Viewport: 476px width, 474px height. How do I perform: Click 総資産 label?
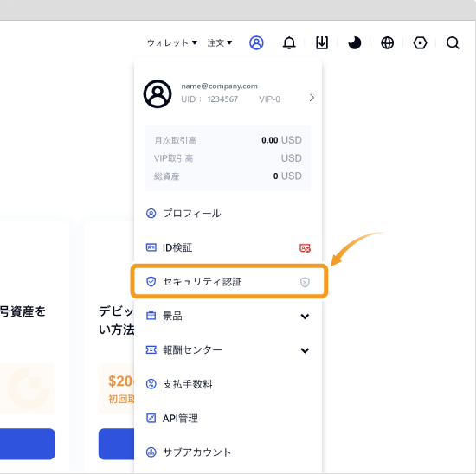coord(166,176)
